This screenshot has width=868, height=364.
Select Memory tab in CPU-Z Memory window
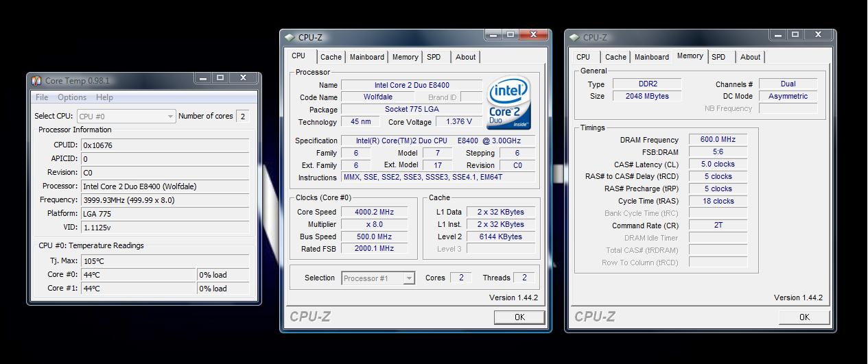(690, 56)
